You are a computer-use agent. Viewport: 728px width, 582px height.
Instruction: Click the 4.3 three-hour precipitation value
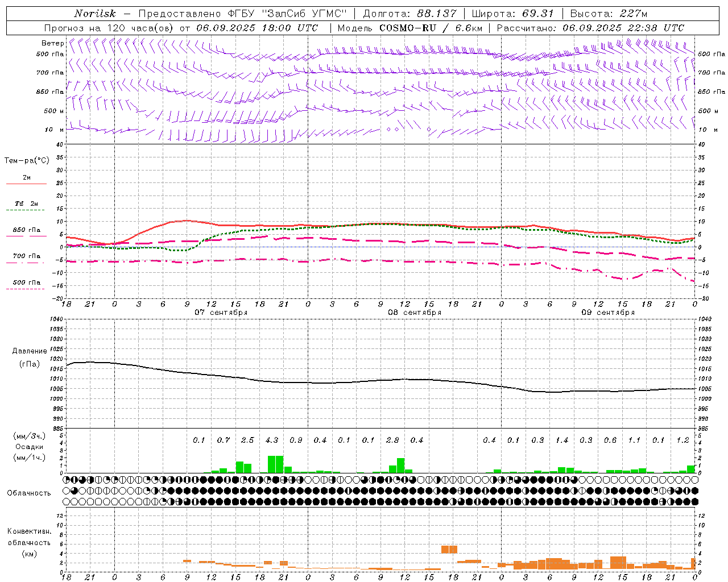tap(272, 440)
